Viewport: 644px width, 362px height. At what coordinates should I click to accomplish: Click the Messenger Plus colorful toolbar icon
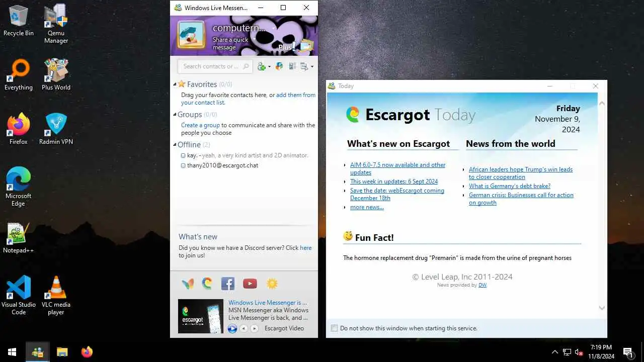(279, 66)
